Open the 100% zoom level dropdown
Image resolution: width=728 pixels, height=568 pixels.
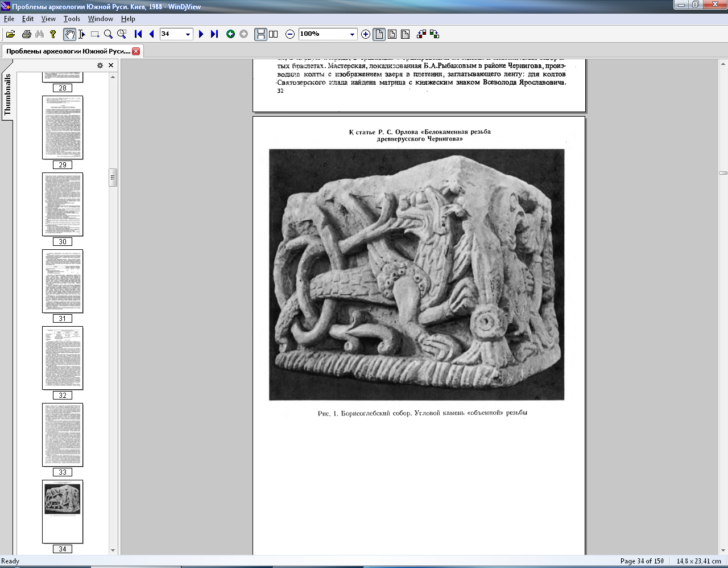[352, 34]
